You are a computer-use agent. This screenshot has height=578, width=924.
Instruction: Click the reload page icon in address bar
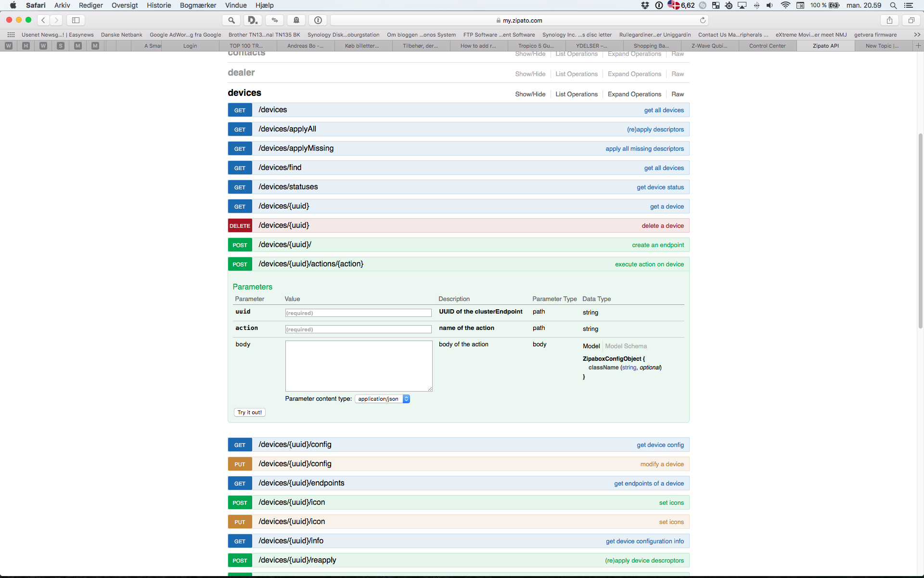(703, 20)
